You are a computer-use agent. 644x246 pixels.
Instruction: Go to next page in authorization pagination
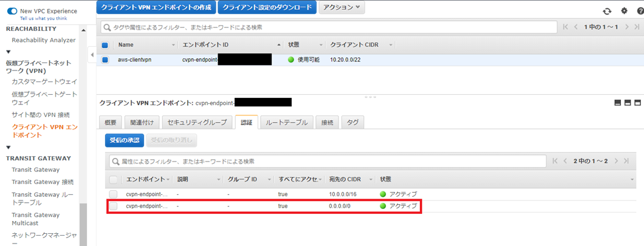coord(616,161)
